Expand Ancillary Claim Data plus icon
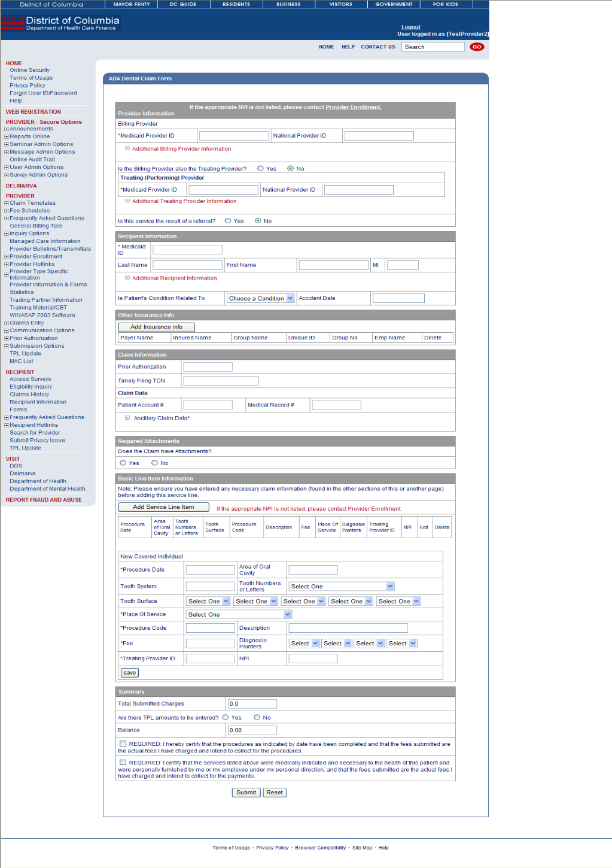This screenshot has width=612, height=868. tap(127, 418)
